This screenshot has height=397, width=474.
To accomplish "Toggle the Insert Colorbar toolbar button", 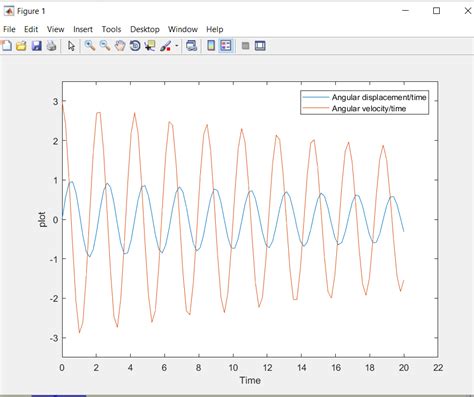I will tap(211, 46).
